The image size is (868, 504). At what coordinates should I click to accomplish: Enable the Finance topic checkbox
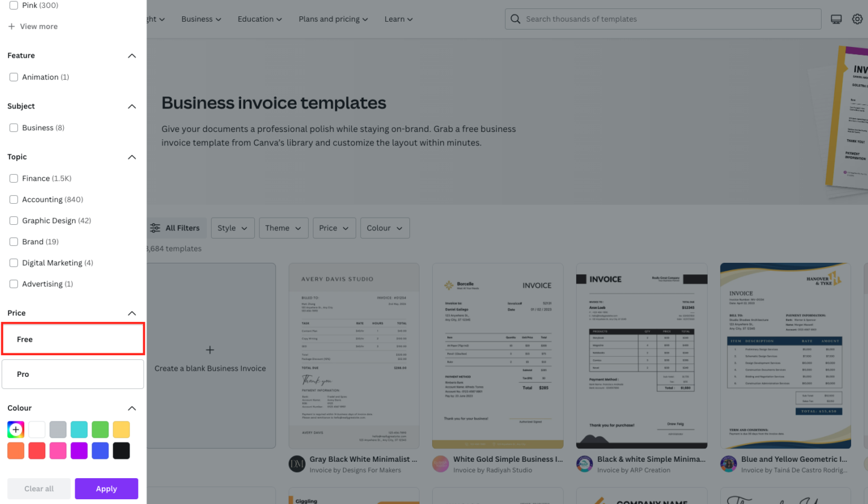(x=14, y=178)
